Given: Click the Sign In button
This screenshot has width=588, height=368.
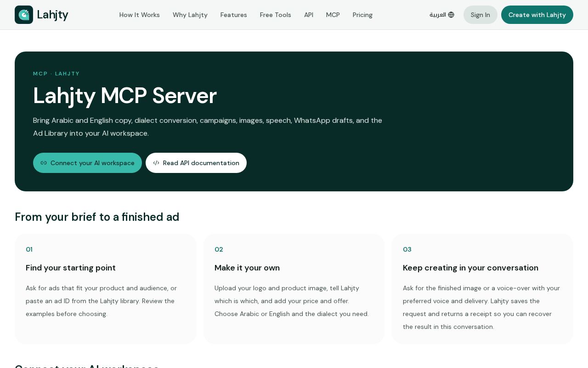Looking at the screenshot, I should point(481,15).
